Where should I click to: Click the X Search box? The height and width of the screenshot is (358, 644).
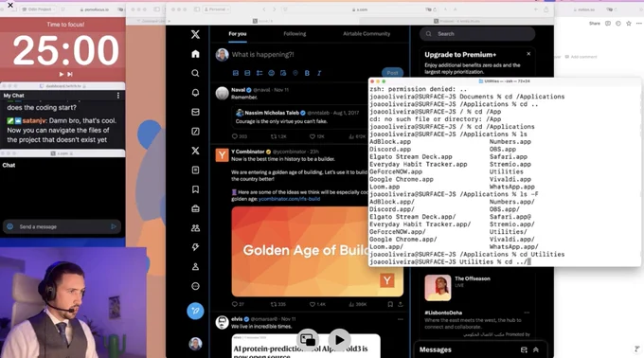477,34
